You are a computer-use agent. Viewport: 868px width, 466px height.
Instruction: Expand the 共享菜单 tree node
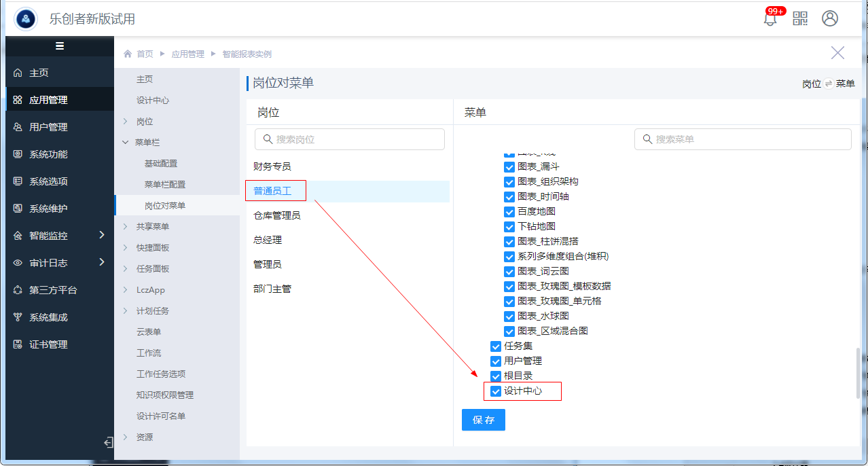pyautogui.click(x=125, y=227)
